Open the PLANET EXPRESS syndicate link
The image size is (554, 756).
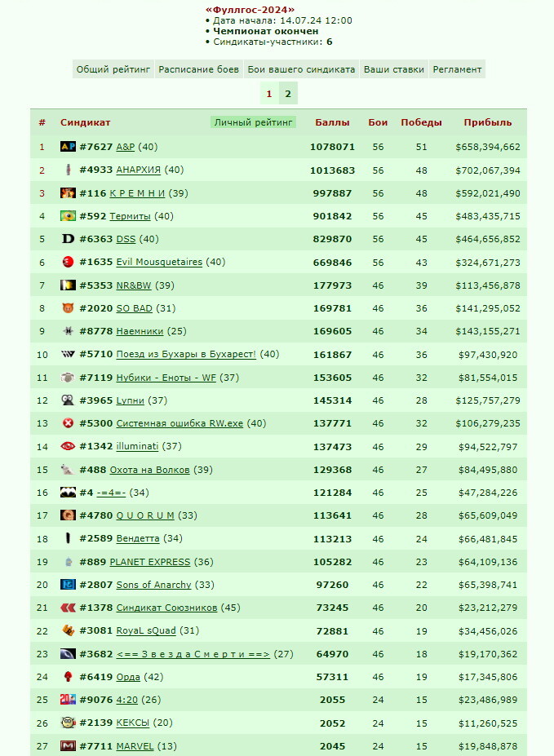pyautogui.click(x=150, y=562)
